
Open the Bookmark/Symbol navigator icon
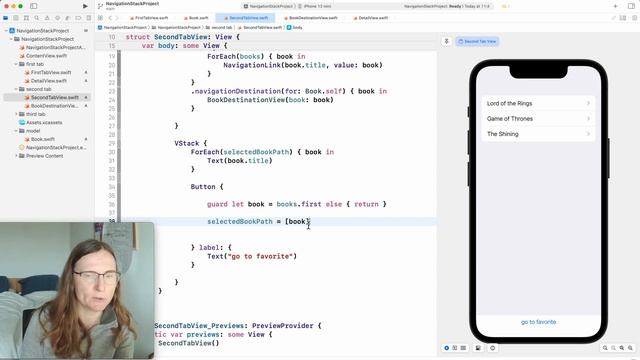pos(26,18)
